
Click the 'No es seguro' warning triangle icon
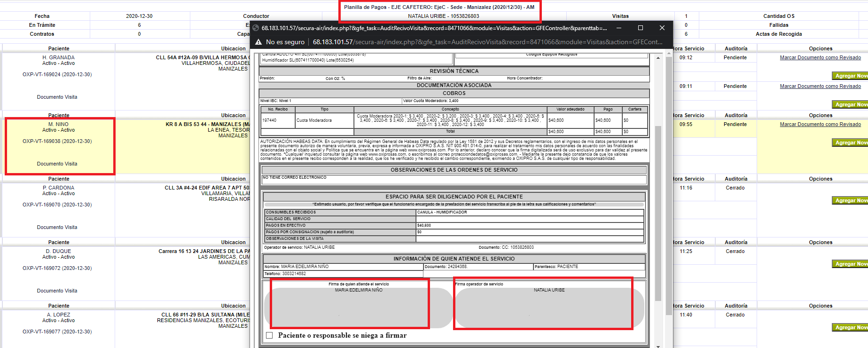pos(258,42)
